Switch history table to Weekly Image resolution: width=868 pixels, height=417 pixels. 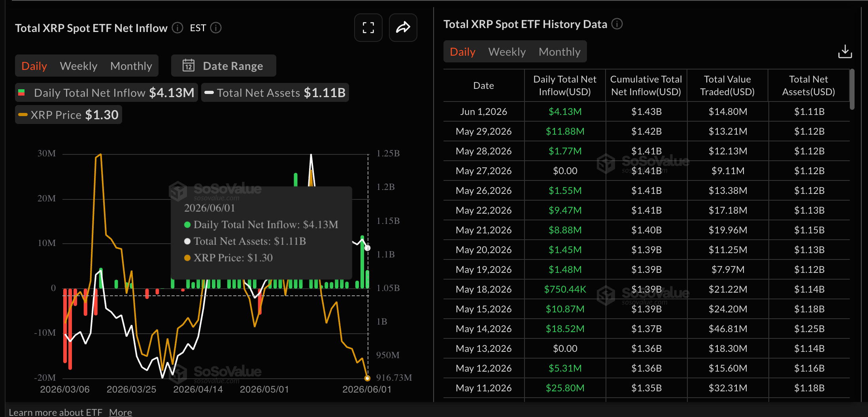click(x=507, y=52)
